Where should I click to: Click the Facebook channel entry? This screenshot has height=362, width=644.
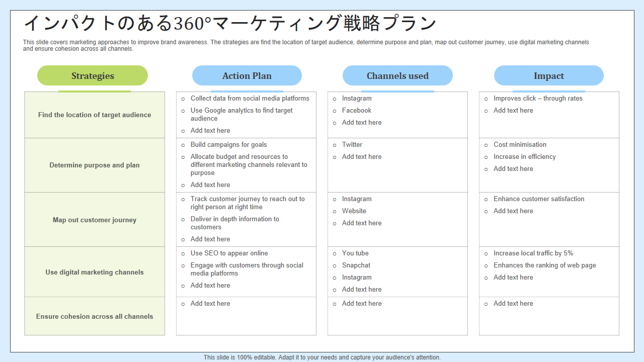pos(357,111)
